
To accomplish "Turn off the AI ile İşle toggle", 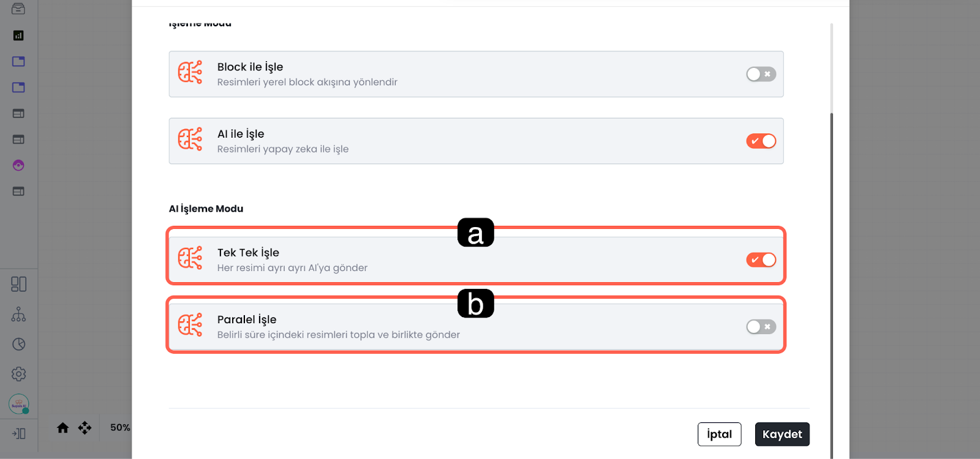I will coord(761,141).
